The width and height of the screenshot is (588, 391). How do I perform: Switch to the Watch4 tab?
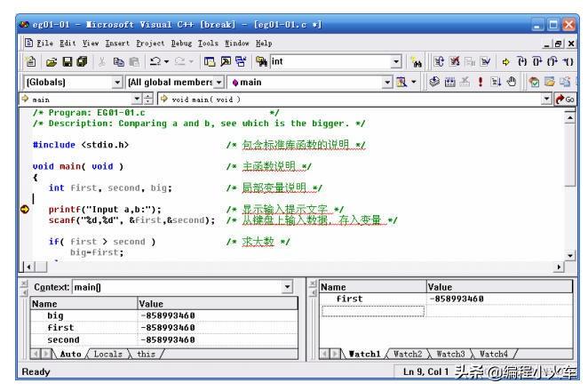(x=494, y=355)
